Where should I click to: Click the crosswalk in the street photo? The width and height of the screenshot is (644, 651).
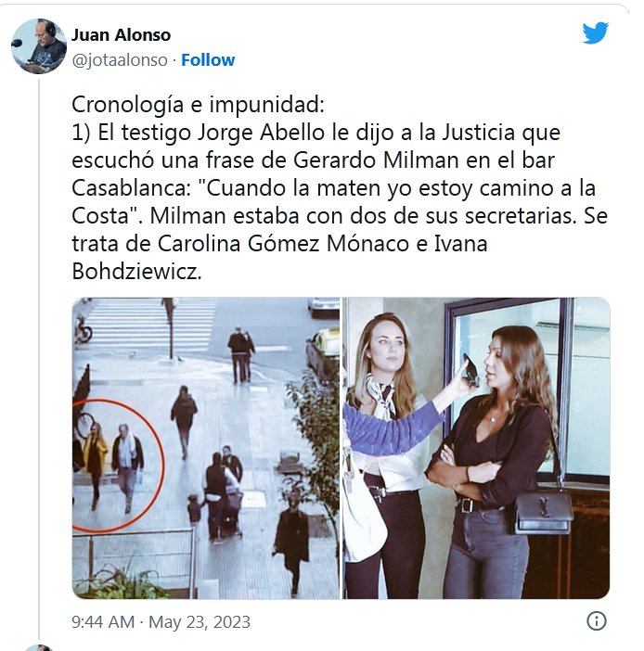pos(148,325)
